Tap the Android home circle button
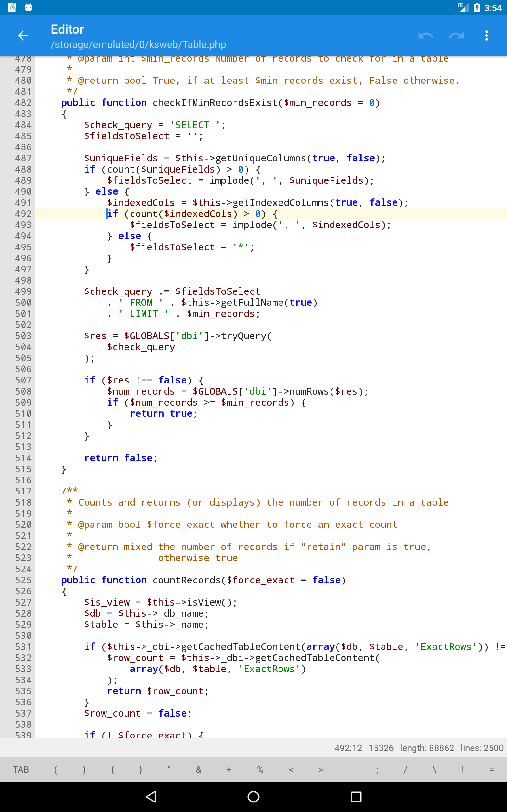 tap(253, 796)
